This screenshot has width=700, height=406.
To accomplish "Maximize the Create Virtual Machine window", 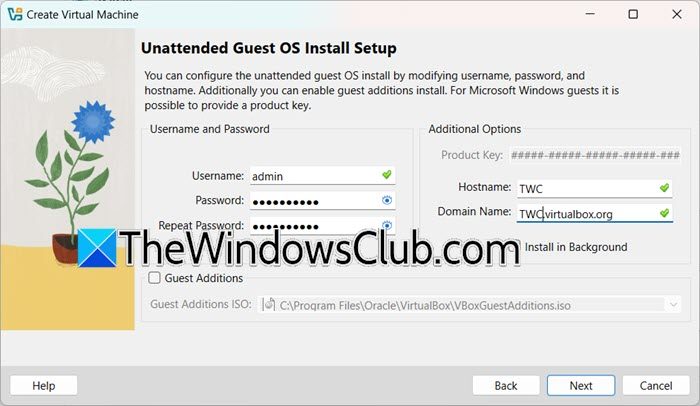I will 633,14.
